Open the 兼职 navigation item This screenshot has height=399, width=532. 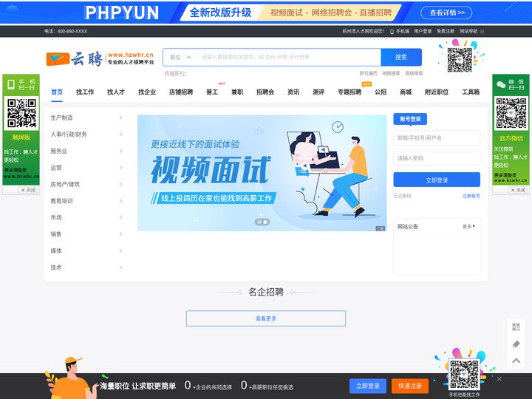coord(237,92)
